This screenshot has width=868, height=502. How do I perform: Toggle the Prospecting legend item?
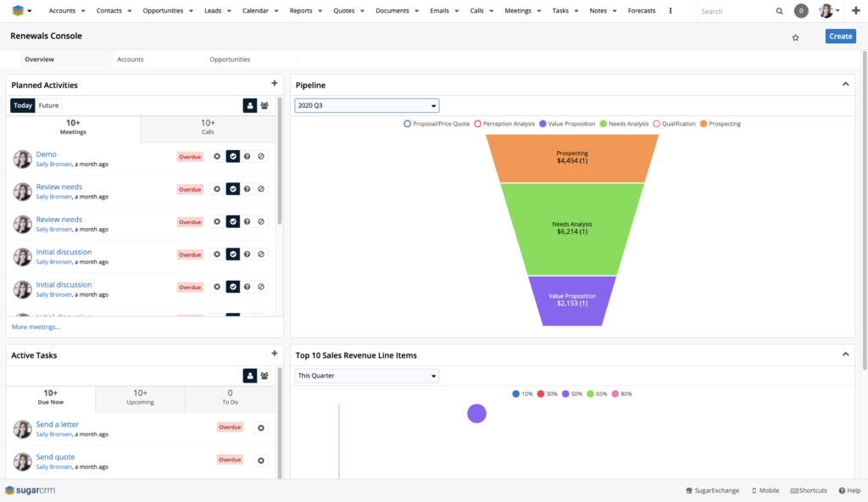[720, 124]
